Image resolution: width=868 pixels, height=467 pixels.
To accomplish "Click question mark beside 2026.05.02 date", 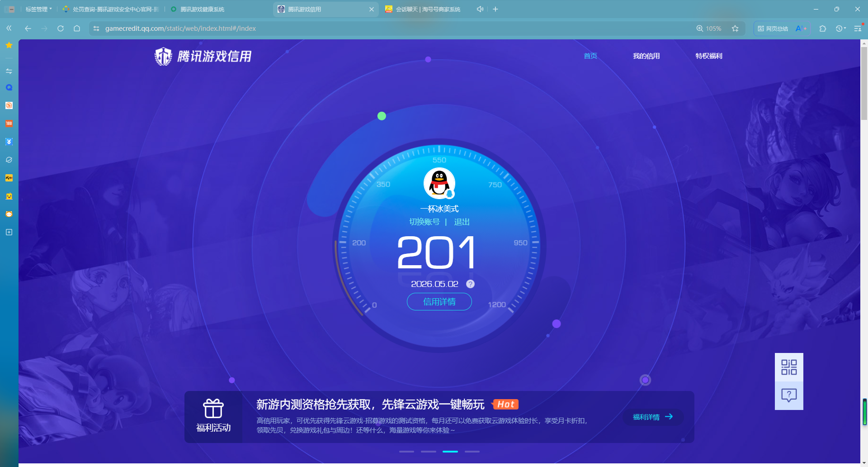I will point(470,284).
